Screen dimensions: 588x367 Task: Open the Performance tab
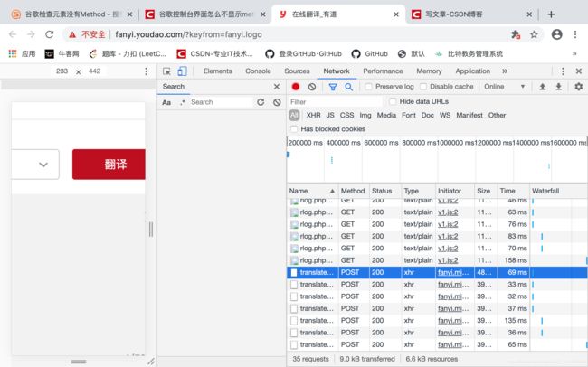[x=383, y=71]
